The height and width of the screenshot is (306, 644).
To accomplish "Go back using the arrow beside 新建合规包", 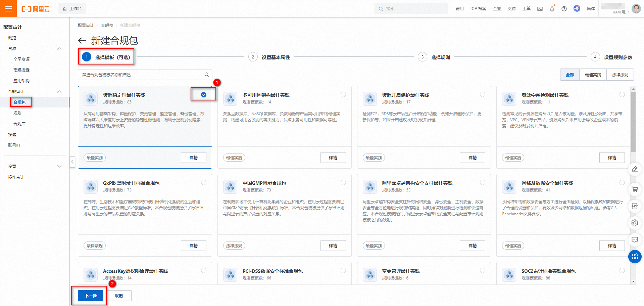I will coord(82,41).
